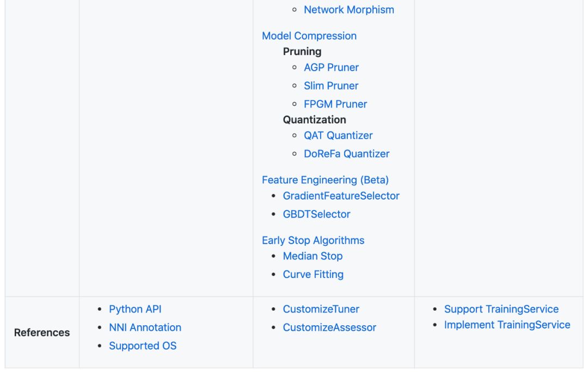Click the AGP Pruner link
Screen dimensions: 588x372
point(331,67)
